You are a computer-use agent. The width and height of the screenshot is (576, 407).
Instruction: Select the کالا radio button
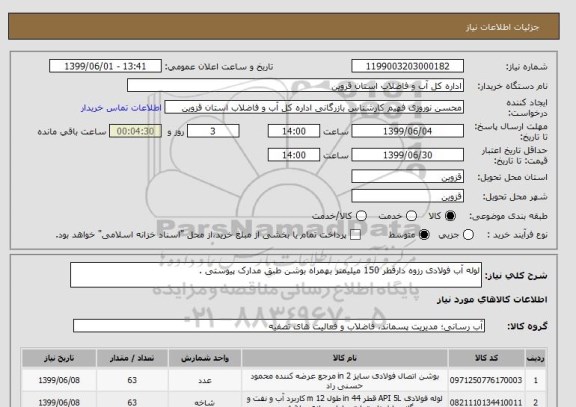450,216
